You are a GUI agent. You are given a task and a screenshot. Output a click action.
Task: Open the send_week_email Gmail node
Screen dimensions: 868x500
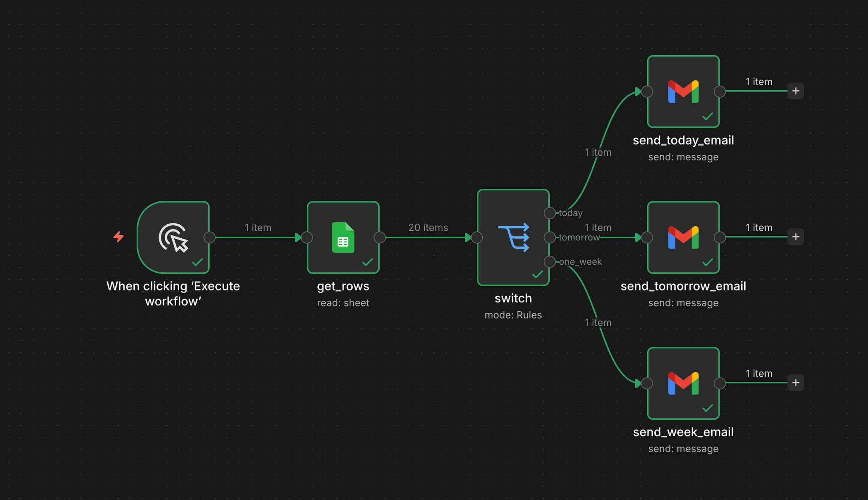(683, 383)
